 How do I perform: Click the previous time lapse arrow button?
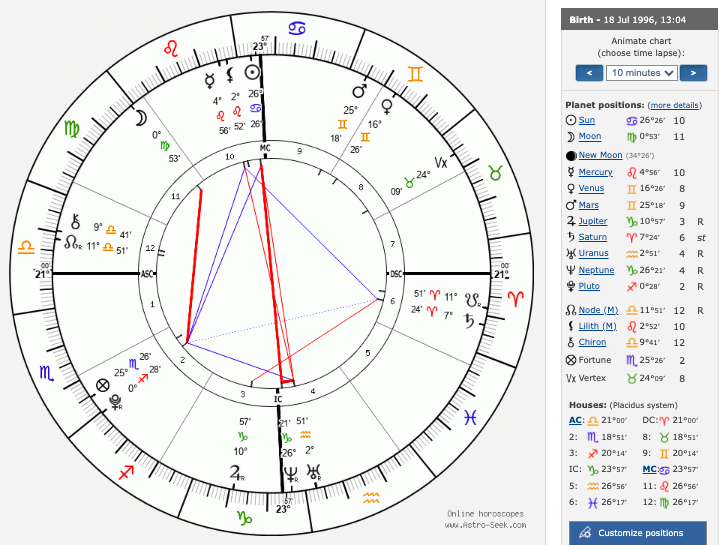tap(589, 73)
